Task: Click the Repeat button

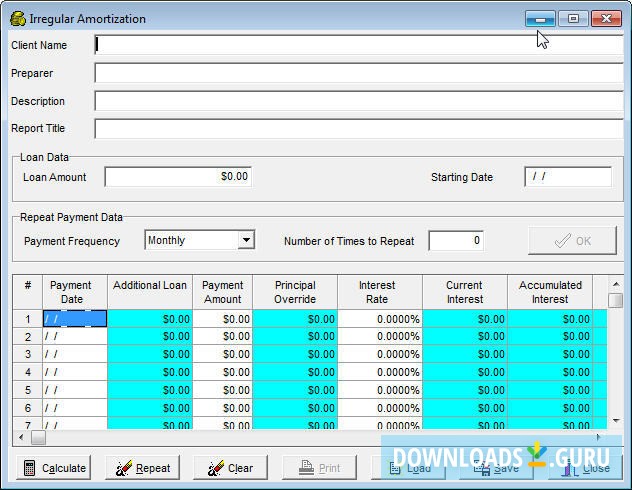Action: [x=142, y=468]
